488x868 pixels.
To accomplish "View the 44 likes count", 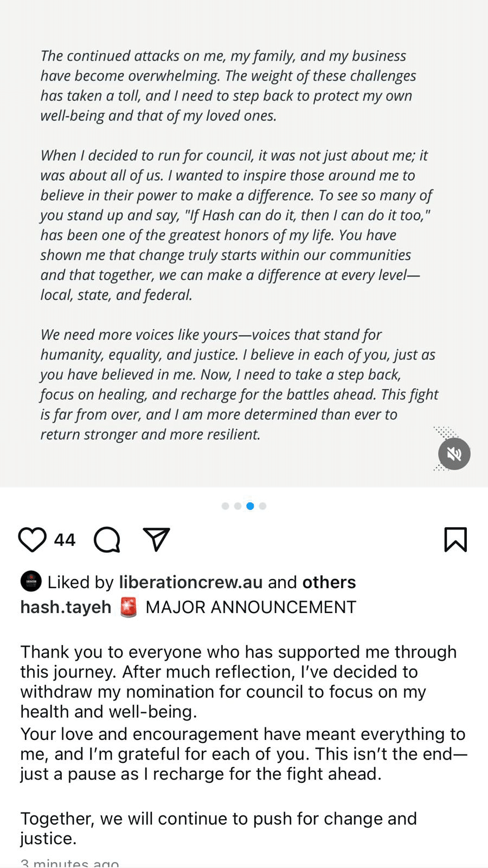I will 65,540.
